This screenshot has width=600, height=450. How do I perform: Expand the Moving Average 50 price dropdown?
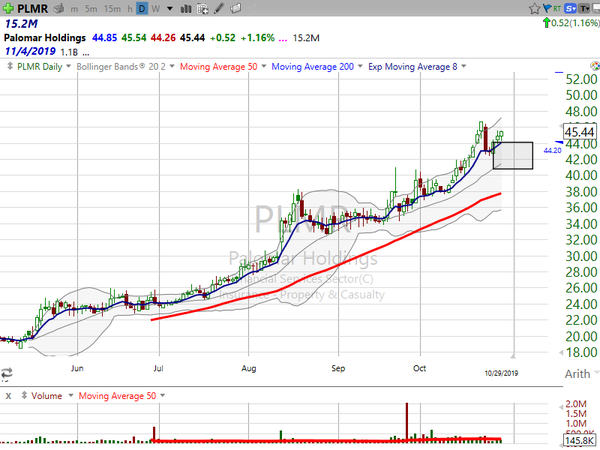264,66
